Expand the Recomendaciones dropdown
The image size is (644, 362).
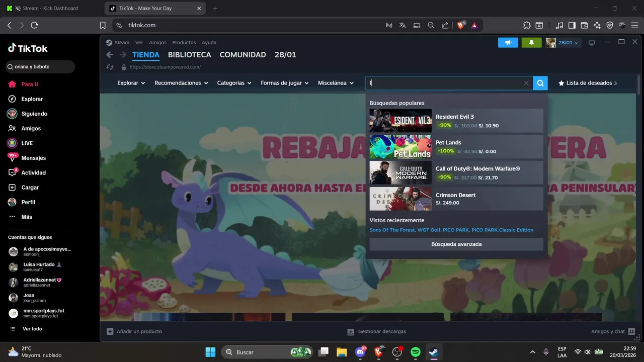click(x=181, y=83)
